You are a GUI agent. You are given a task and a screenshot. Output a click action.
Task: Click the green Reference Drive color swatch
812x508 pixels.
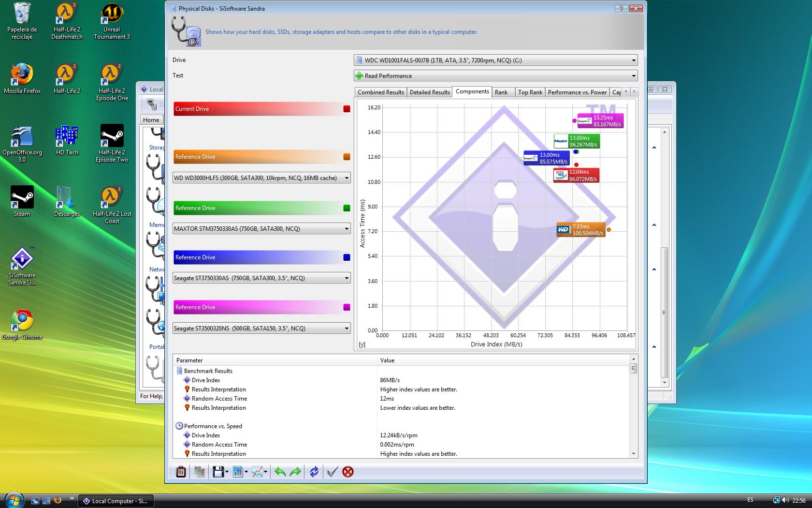pyautogui.click(x=347, y=208)
